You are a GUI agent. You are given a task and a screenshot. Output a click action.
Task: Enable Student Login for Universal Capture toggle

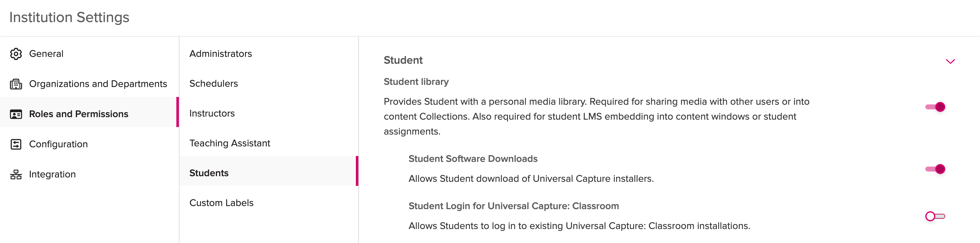coord(935,216)
